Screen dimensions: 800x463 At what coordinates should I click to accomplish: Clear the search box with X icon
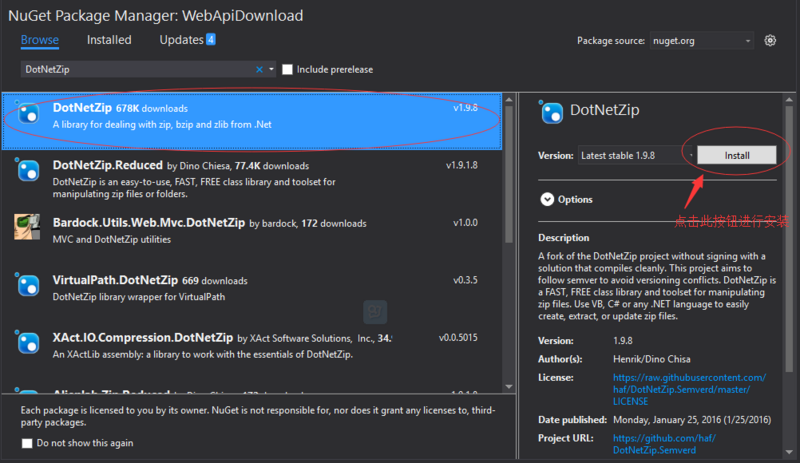(259, 69)
